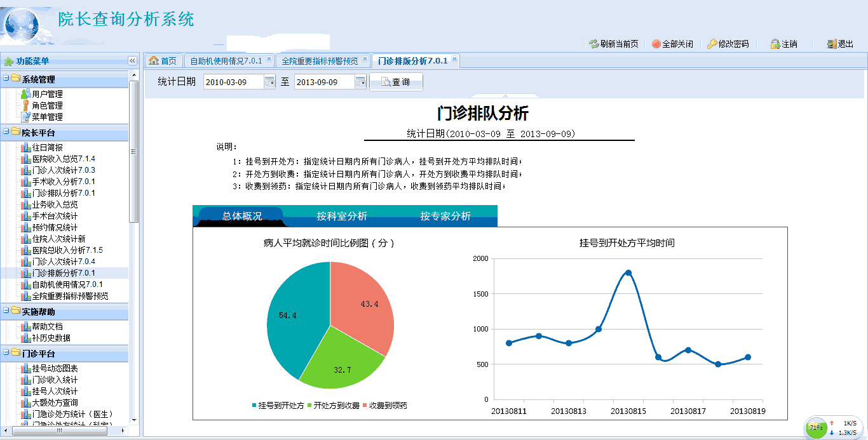Click the network speed indicator widget
The height and width of the screenshot is (440, 868).
(x=834, y=427)
